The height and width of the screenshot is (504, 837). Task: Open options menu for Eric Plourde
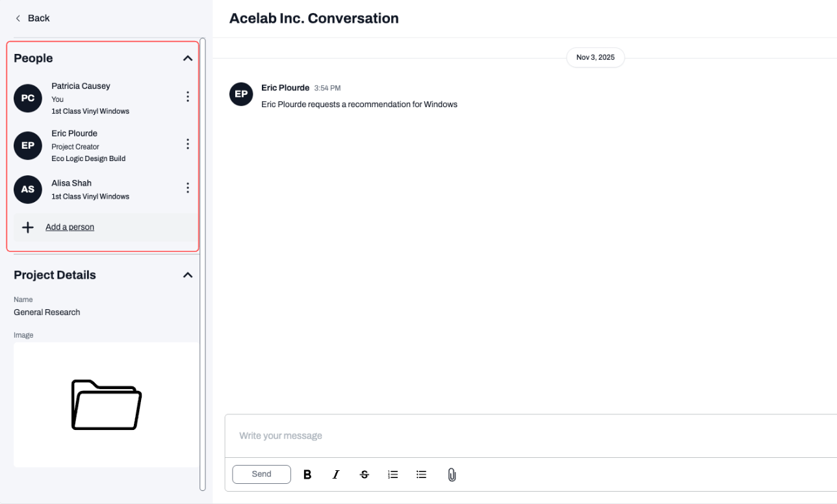(x=188, y=144)
